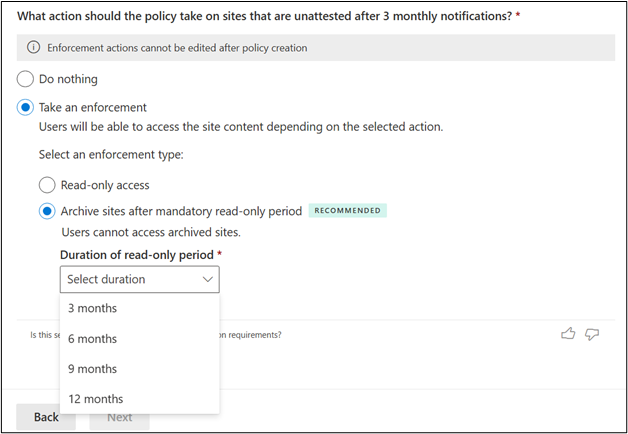This screenshot has height=434, width=628.
Task: Click the thumbs up feedback icon
Action: (x=569, y=335)
